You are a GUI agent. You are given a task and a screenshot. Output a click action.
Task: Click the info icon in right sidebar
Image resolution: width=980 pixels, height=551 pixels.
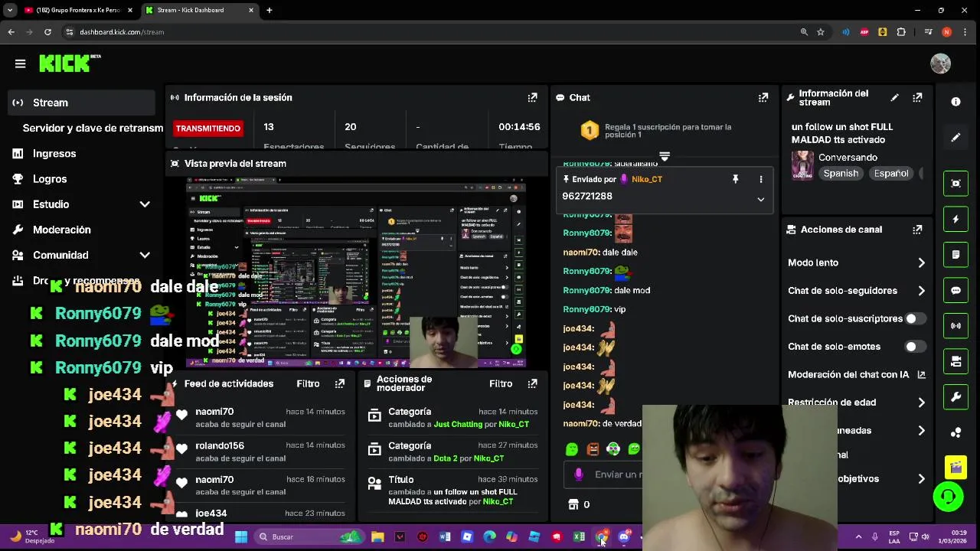point(955,102)
